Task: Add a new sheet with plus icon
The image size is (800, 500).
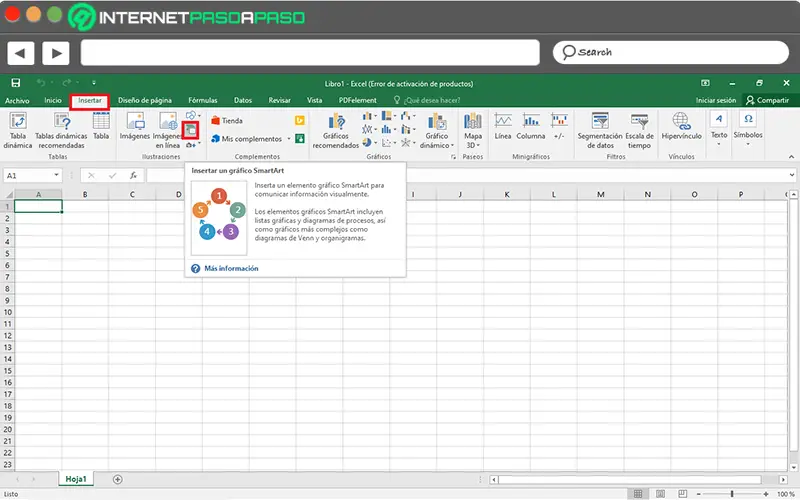Action: click(x=117, y=479)
